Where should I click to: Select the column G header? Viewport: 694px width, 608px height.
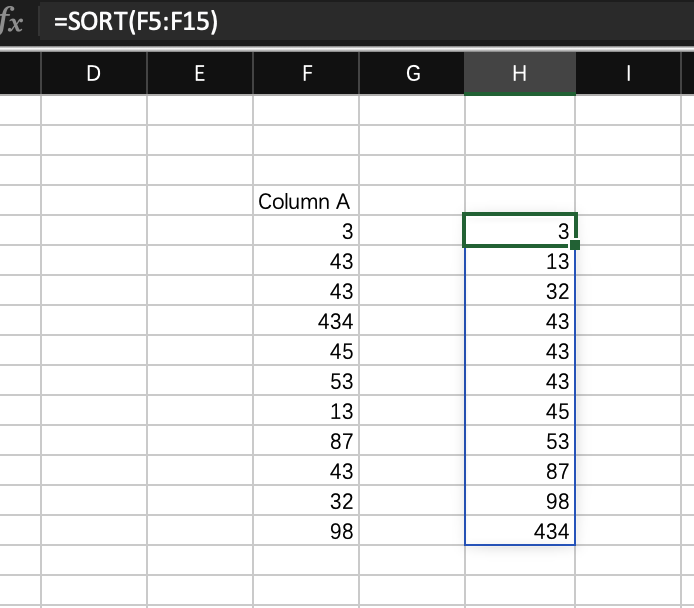412,72
